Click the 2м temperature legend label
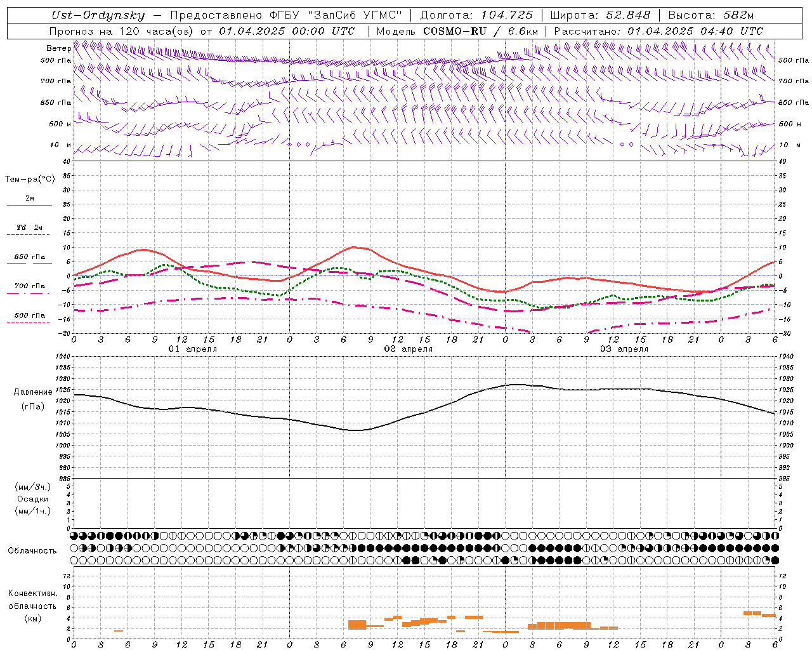 (x=30, y=198)
